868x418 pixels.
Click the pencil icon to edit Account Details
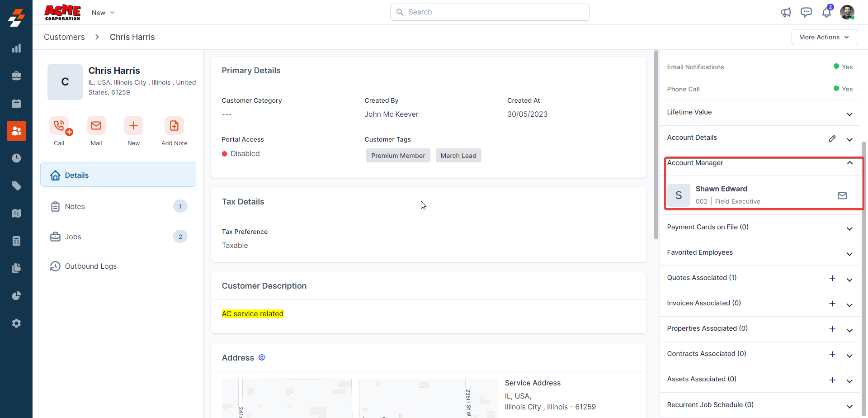pos(832,139)
